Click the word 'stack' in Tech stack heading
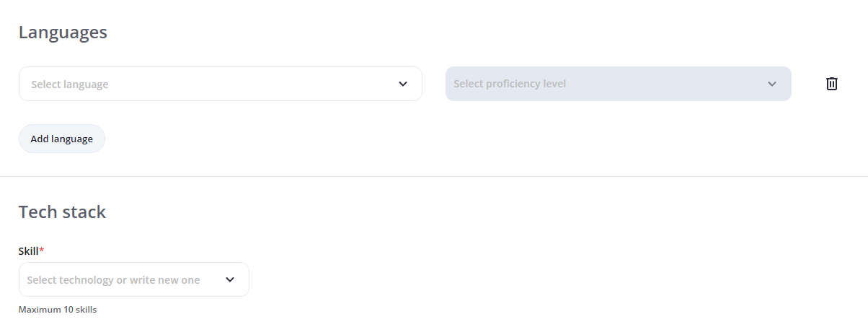Screen dimensions: 868x335 [84, 212]
